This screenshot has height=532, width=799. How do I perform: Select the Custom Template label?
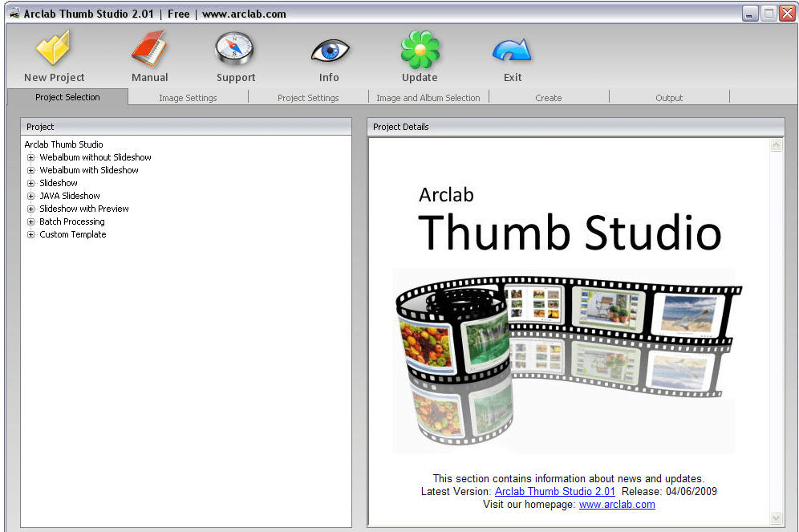[x=73, y=234]
